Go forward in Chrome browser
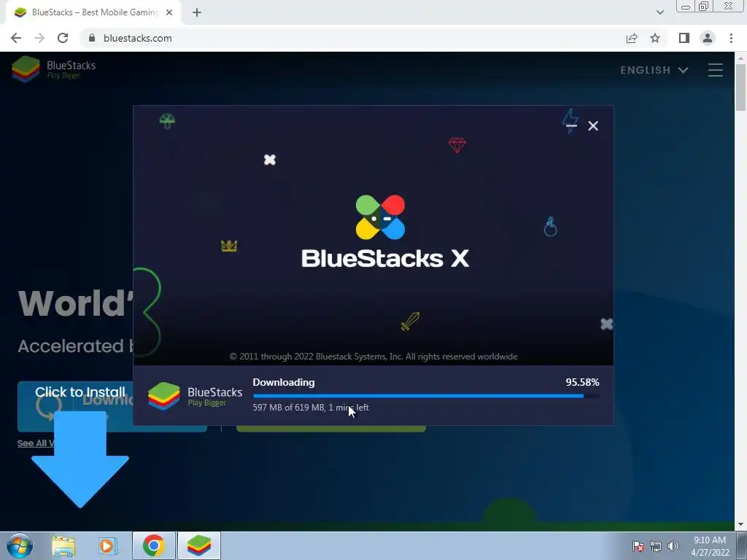This screenshot has width=747, height=560. point(39,38)
